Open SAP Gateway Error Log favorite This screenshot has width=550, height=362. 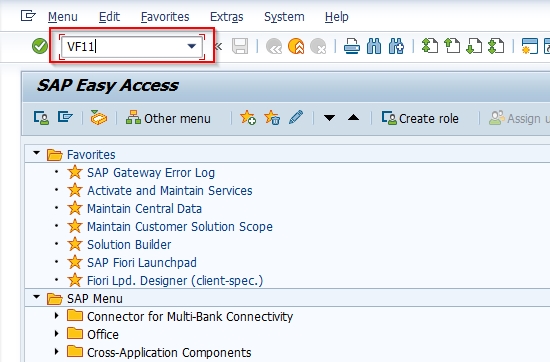[x=151, y=173]
